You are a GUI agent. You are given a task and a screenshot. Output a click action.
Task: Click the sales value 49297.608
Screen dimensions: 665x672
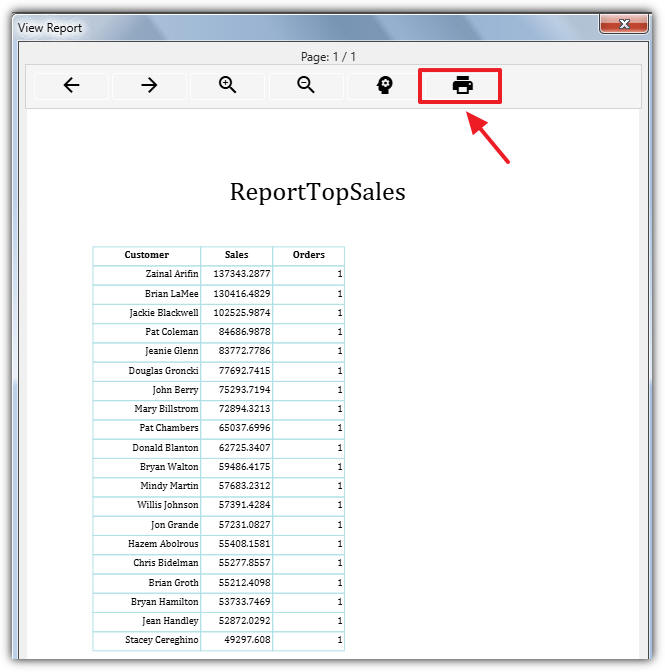click(247, 641)
